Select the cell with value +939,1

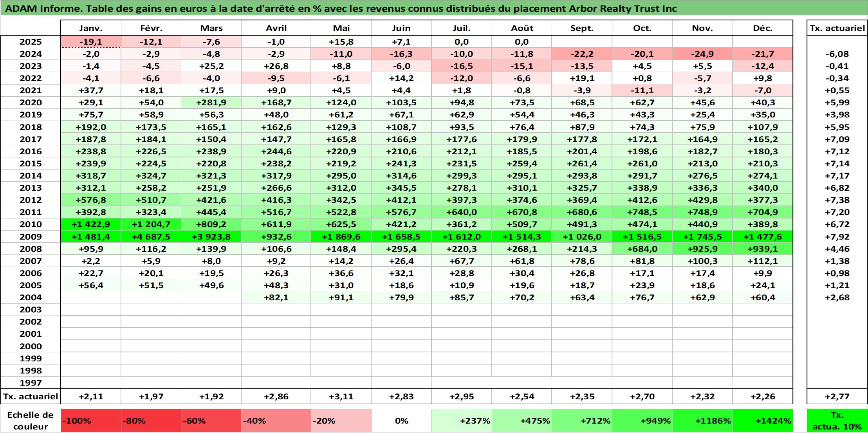coord(763,249)
